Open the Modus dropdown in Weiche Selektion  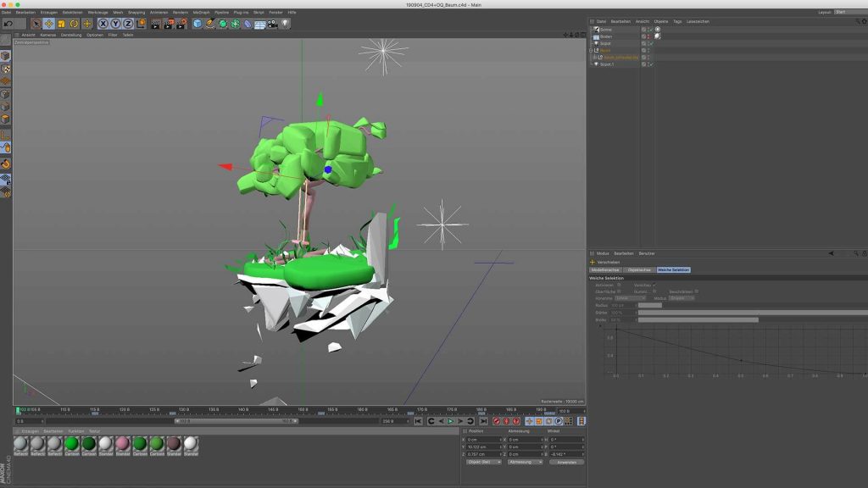[681, 298]
